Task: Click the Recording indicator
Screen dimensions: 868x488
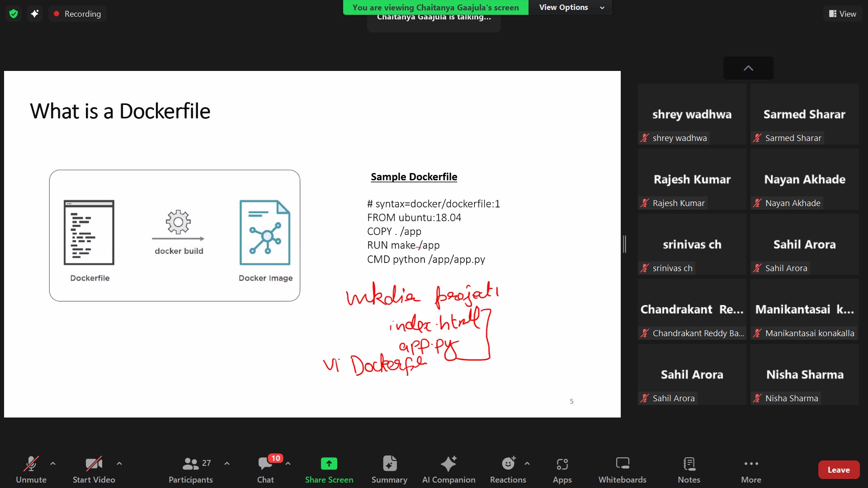Action: click(77, 14)
